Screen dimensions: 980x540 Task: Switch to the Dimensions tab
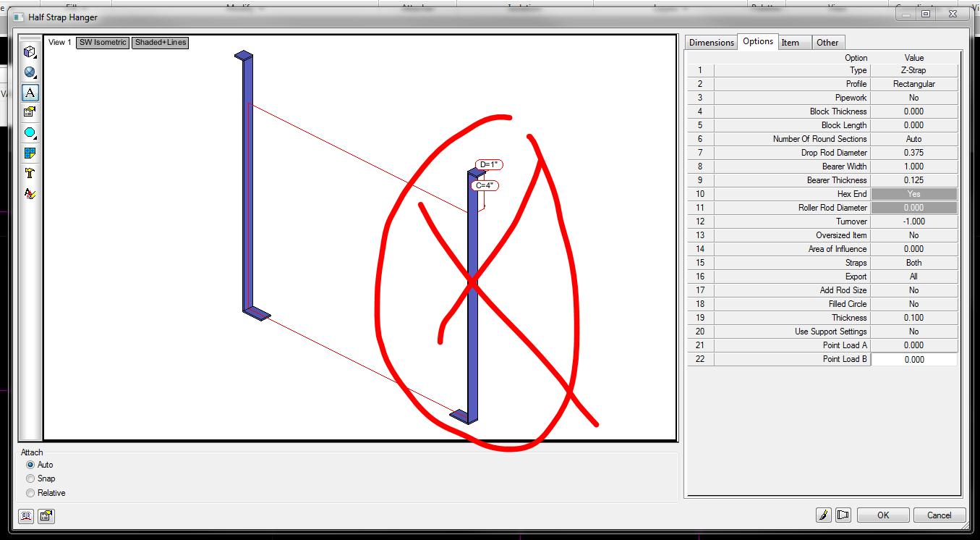pyautogui.click(x=710, y=42)
